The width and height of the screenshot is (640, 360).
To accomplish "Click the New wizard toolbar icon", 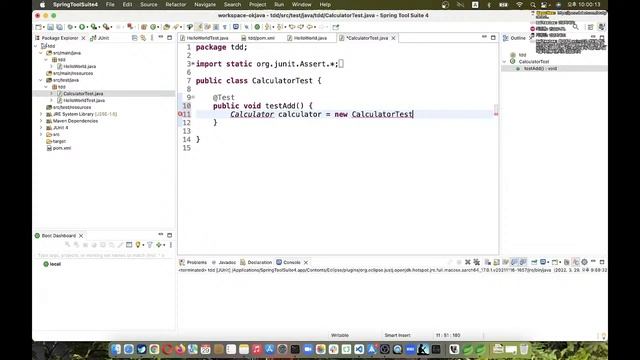I will coord(38,27).
